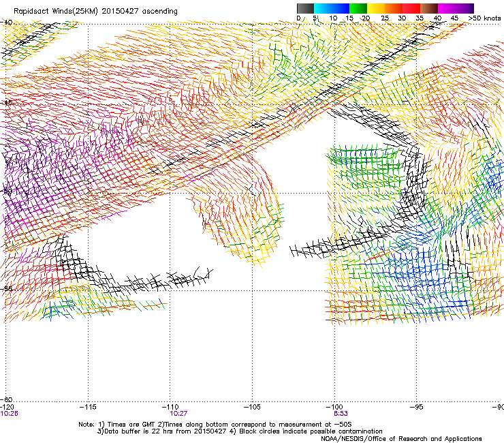Click the "10" label under the color bar
Viewport: 504px width, 443px height.
(333, 18)
